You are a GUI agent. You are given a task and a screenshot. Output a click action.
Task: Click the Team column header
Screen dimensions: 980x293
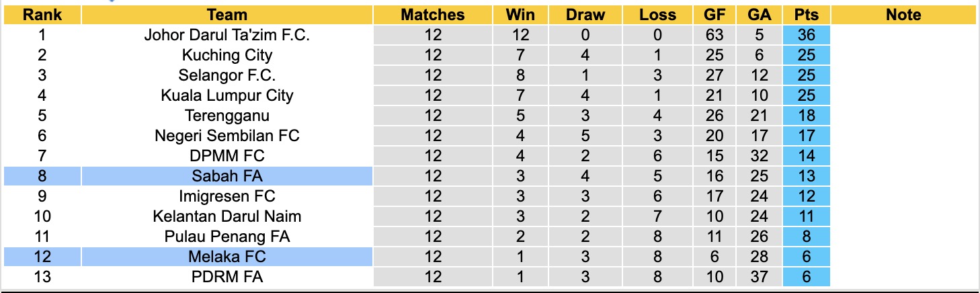(x=227, y=15)
